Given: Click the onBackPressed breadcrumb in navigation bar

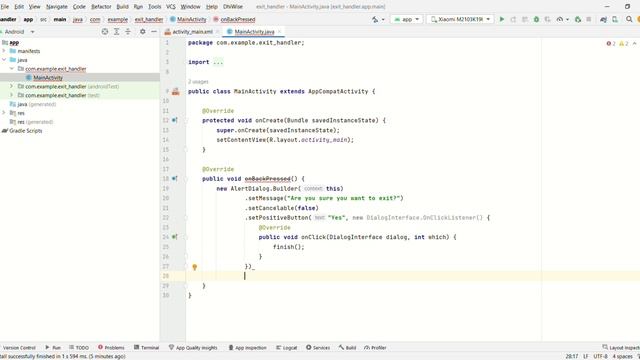Looking at the screenshot, I should click(x=234, y=19).
